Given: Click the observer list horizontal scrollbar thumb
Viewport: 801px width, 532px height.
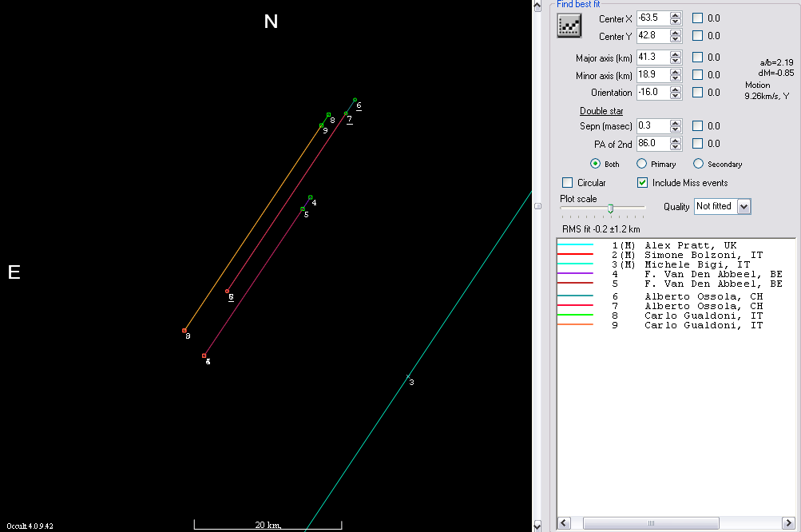Looking at the screenshot, I should (651, 522).
